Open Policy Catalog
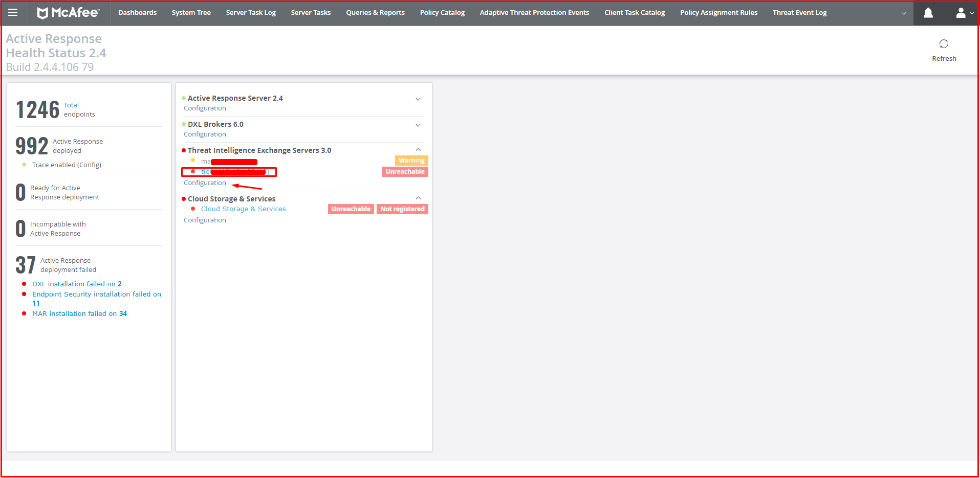The image size is (980, 478). click(x=442, y=12)
